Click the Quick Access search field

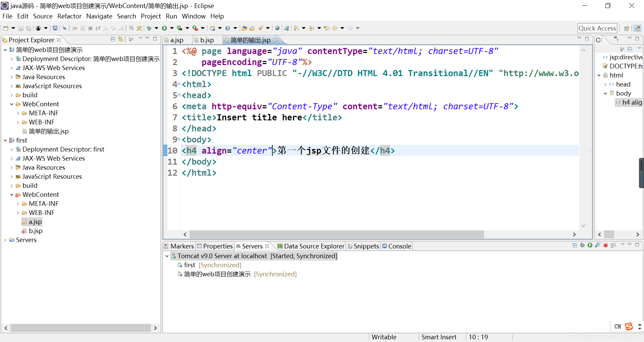coord(597,28)
